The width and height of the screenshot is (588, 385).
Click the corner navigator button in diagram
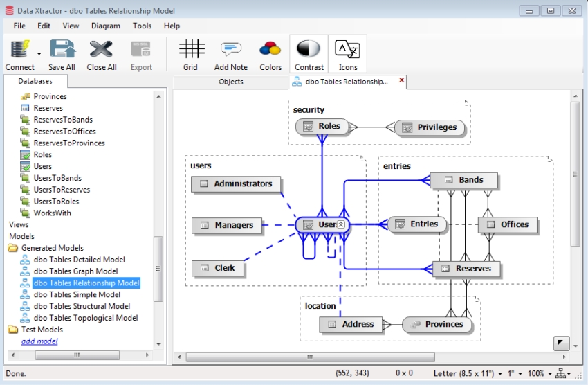pyautogui.click(x=561, y=343)
